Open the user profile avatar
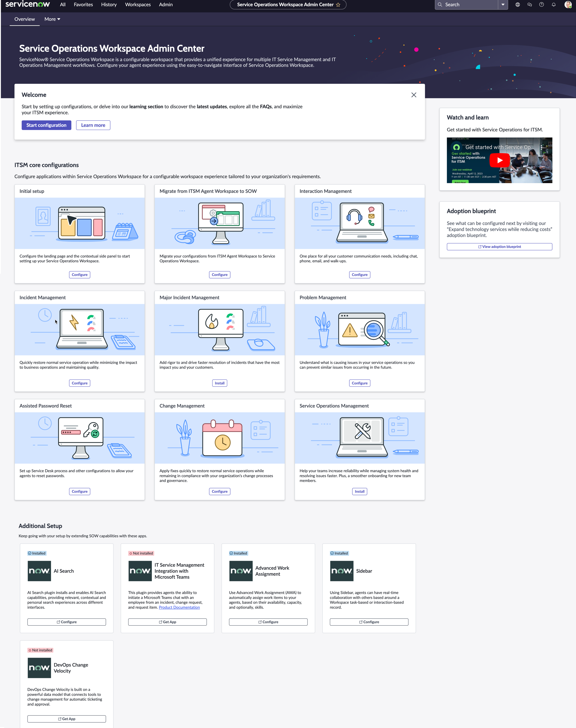 click(x=568, y=5)
